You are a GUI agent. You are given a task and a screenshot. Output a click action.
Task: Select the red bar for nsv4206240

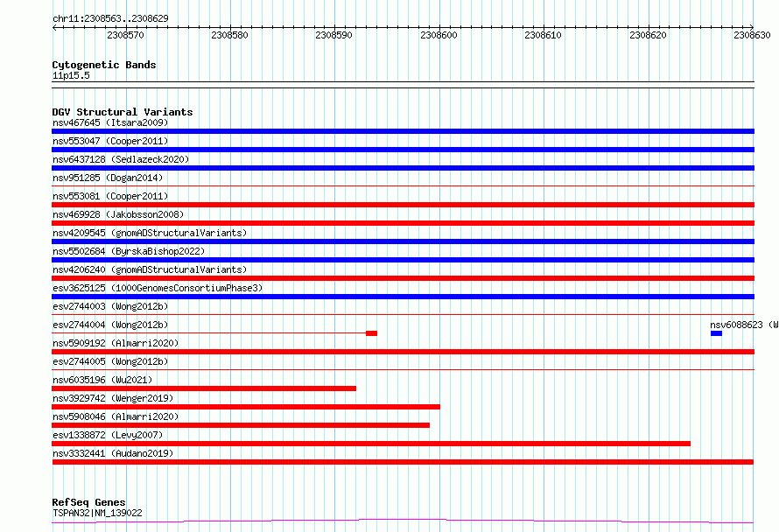(x=403, y=278)
